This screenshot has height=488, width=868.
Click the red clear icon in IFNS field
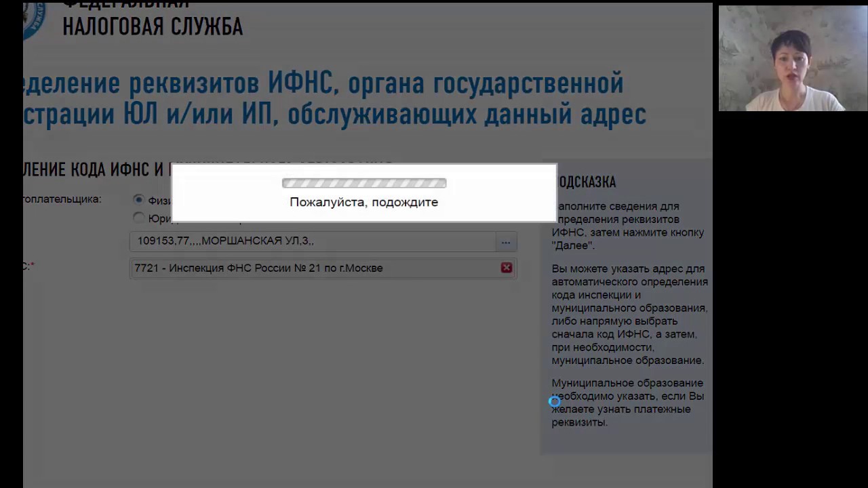(x=507, y=268)
